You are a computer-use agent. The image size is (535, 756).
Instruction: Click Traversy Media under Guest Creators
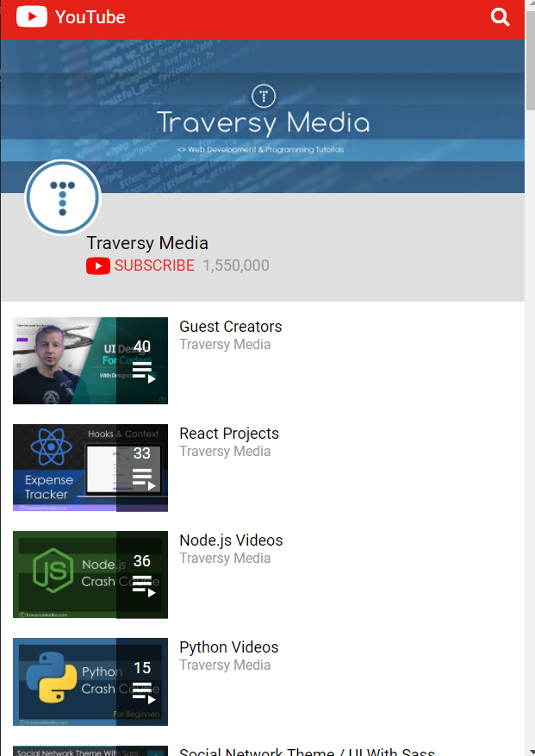click(x=225, y=345)
